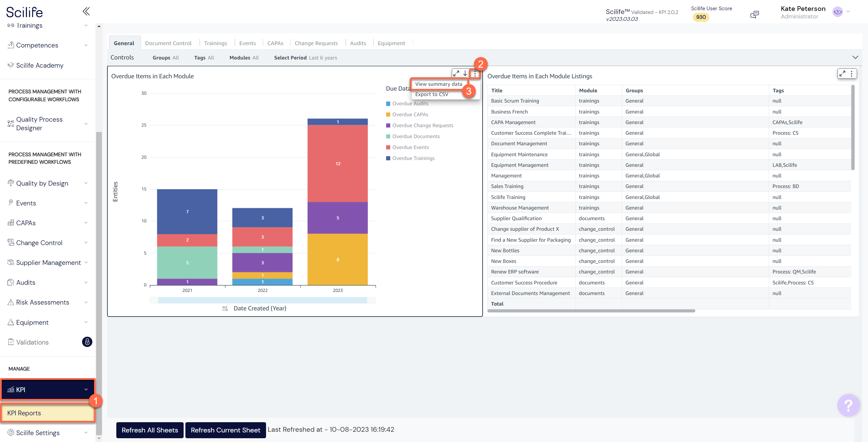
Task: Click the Scilife logo
Action: coord(24,12)
